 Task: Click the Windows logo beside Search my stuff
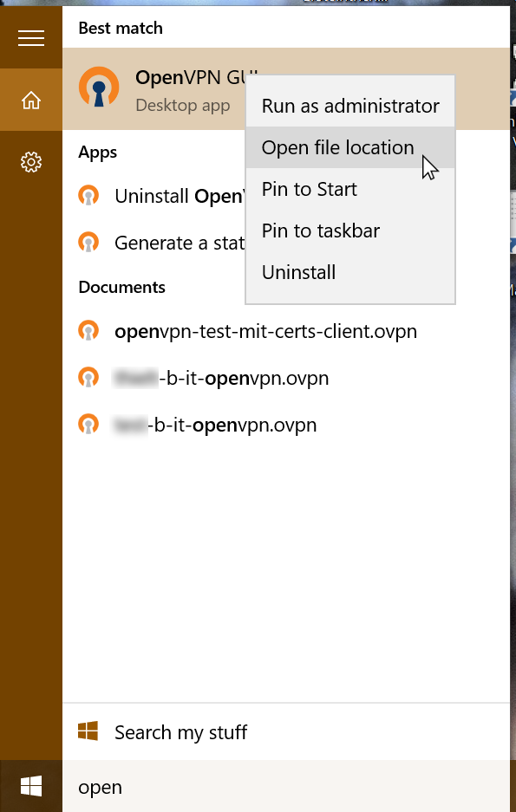coord(88,731)
